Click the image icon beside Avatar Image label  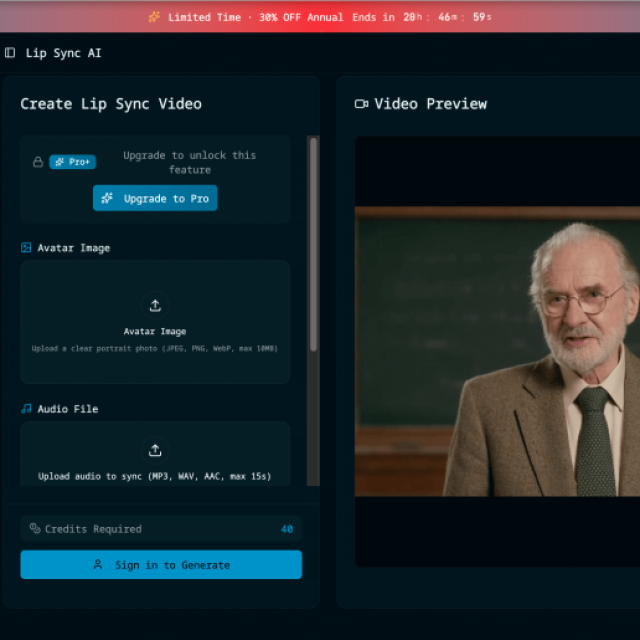(27, 248)
